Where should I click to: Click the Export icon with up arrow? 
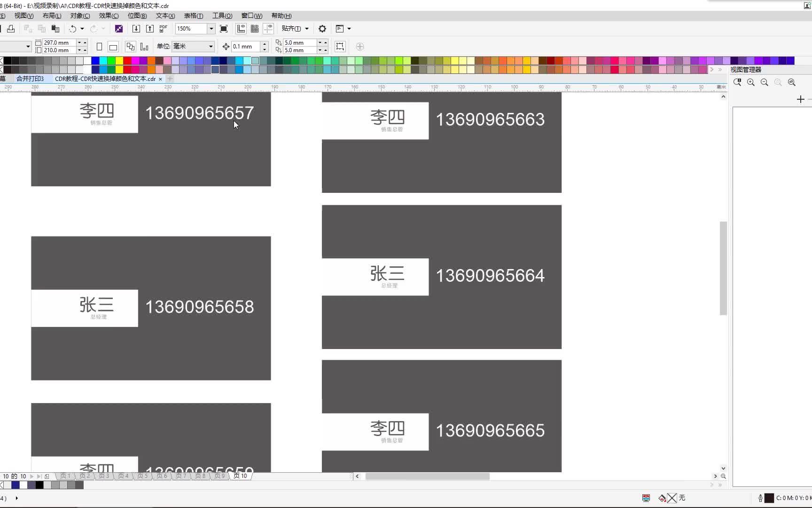150,29
